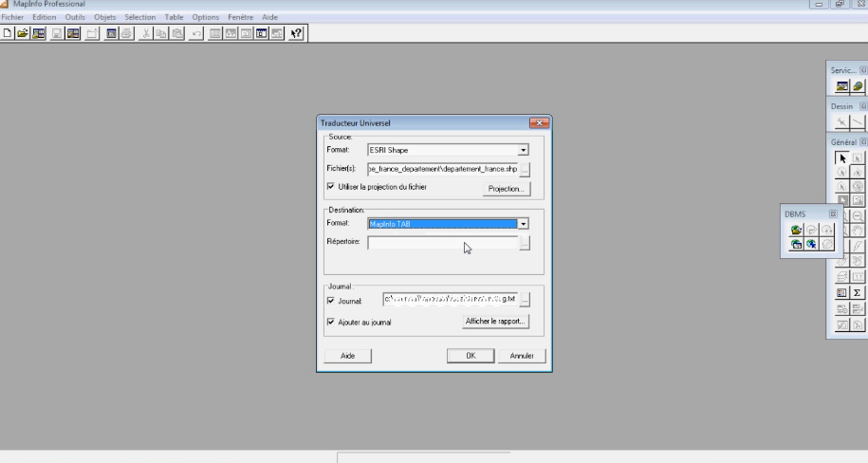Click the New Layout window toolbar icon

[261, 34]
